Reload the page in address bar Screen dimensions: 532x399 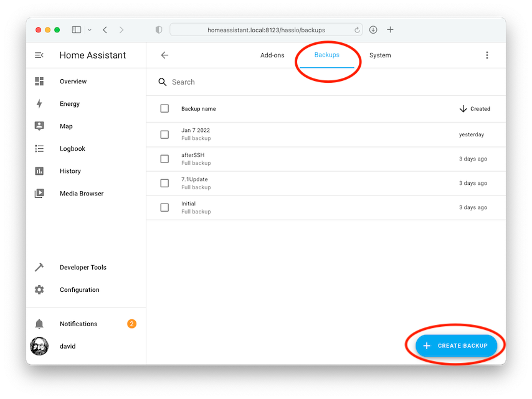[357, 30]
